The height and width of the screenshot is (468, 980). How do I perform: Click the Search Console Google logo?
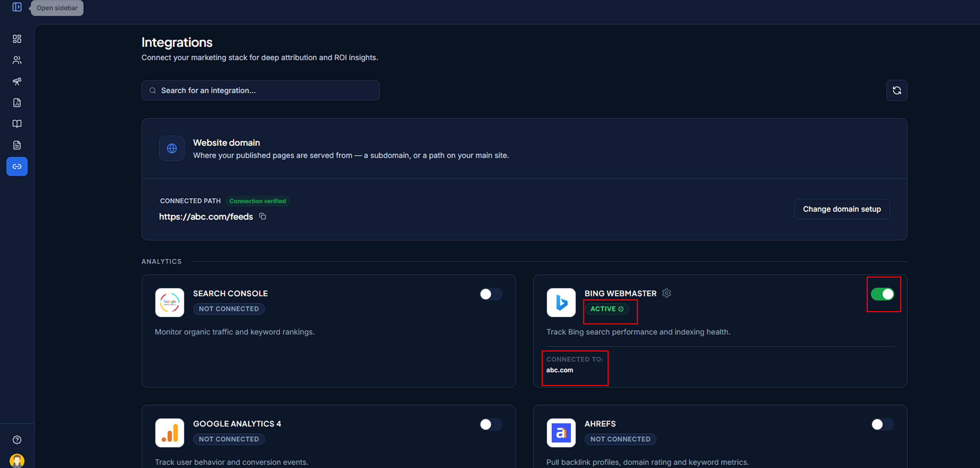point(170,303)
